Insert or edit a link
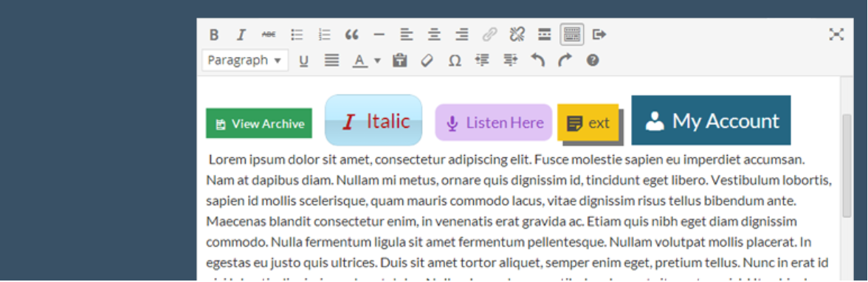The height and width of the screenshot is (282, 868). pyautogui.click(x=489, y=35)
